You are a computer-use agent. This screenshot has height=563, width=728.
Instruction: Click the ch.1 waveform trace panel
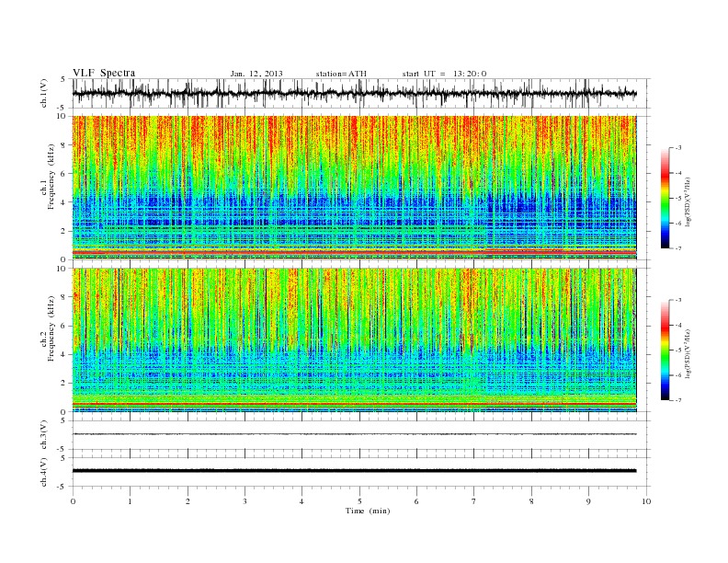tap(361, 93)
